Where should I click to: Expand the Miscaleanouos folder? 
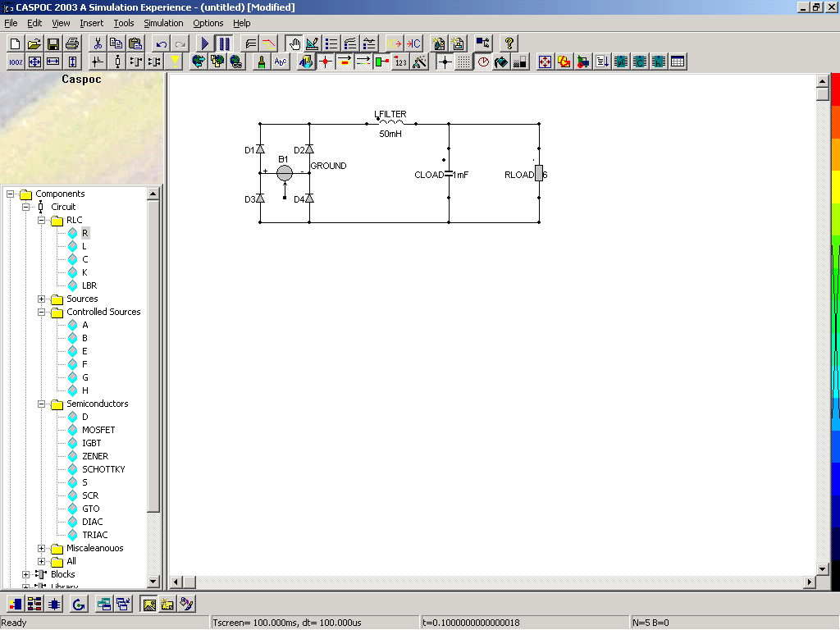41,548
